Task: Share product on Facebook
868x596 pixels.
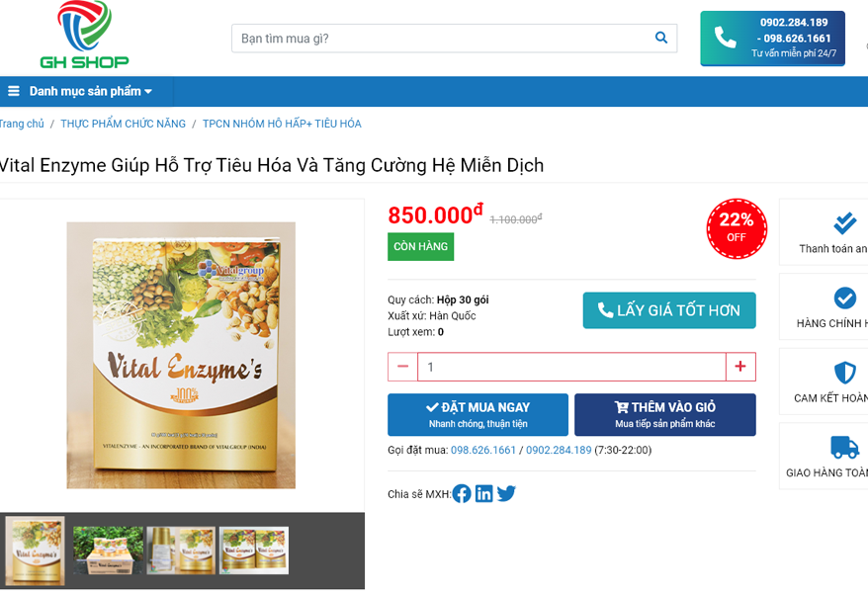Action: pos(462,493)
